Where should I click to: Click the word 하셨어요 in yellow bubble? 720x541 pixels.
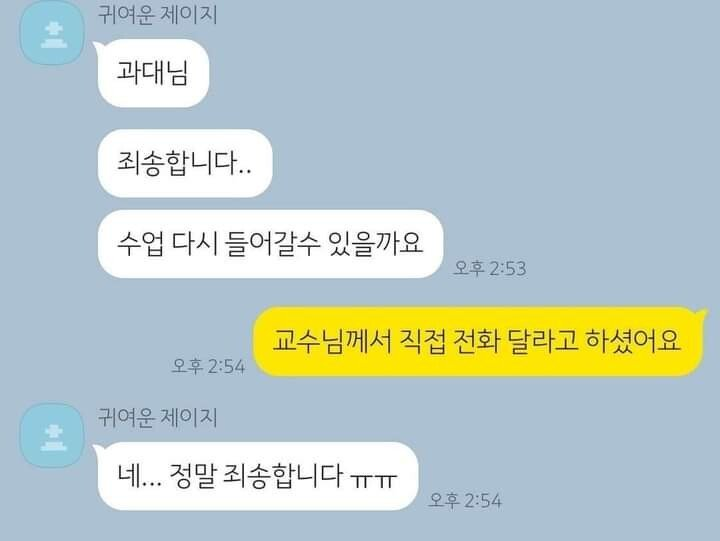click(x=633, y=342)
